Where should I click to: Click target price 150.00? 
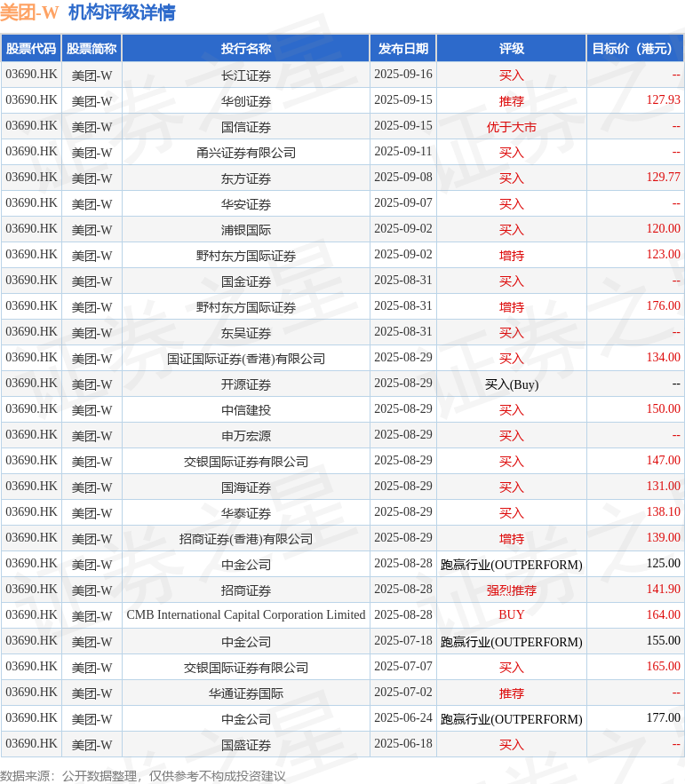[663, 408]
